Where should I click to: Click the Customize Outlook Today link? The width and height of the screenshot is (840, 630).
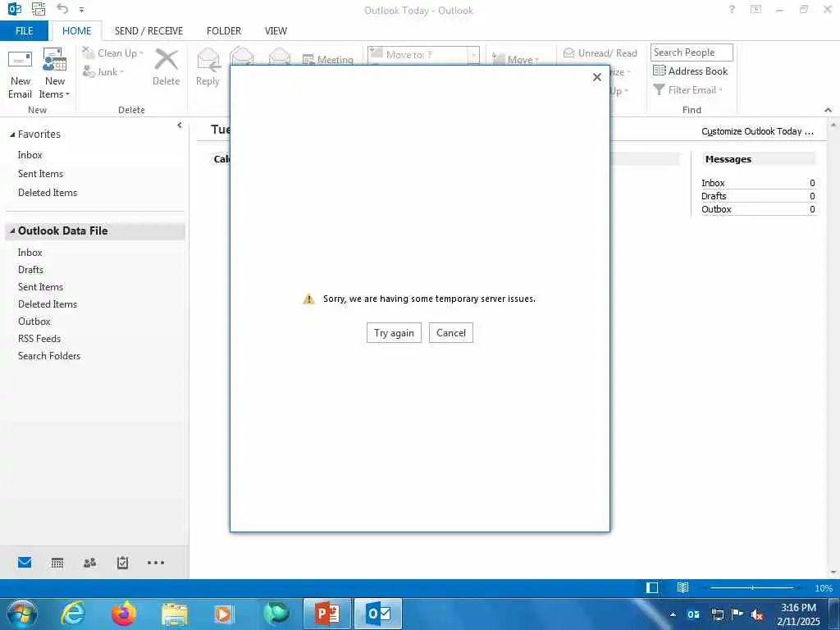click(757, 131)
